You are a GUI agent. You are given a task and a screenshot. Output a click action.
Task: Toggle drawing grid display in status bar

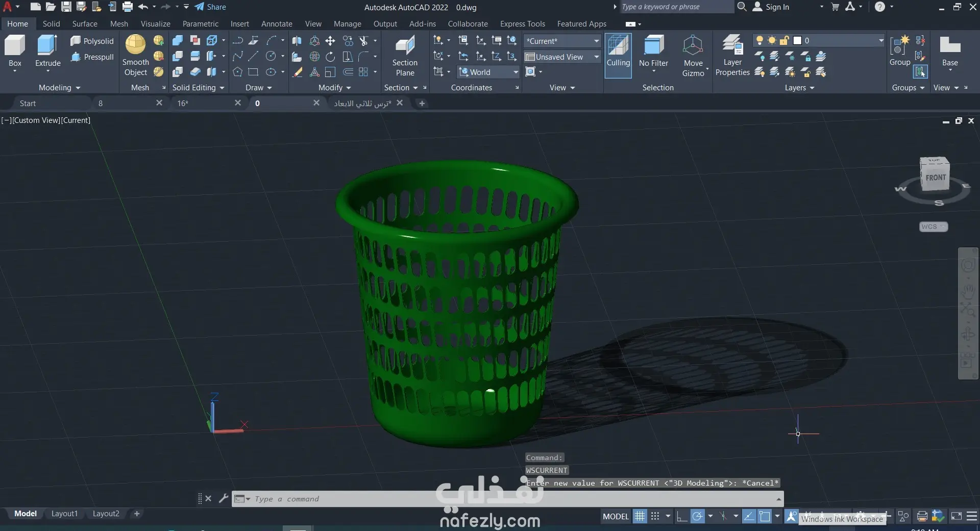pyautogui.click(x=640, y=516)
